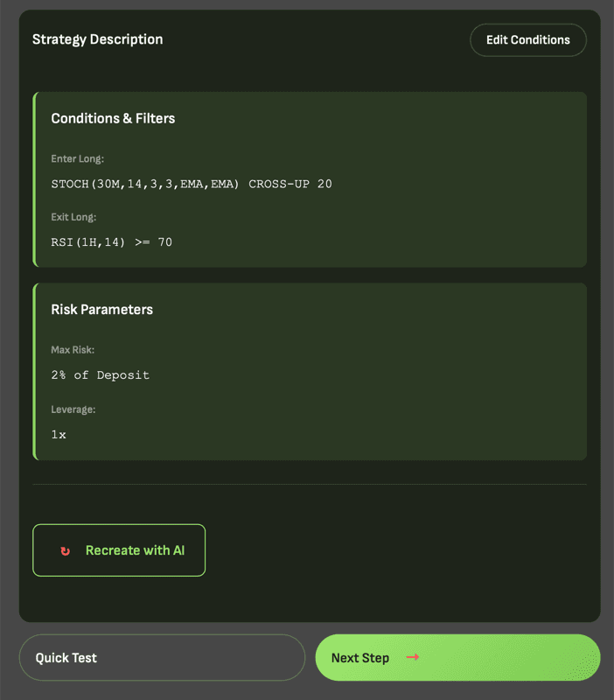Click the Max Risk value 2% of Deposit

pyautogui.click(x=100, y=374)
